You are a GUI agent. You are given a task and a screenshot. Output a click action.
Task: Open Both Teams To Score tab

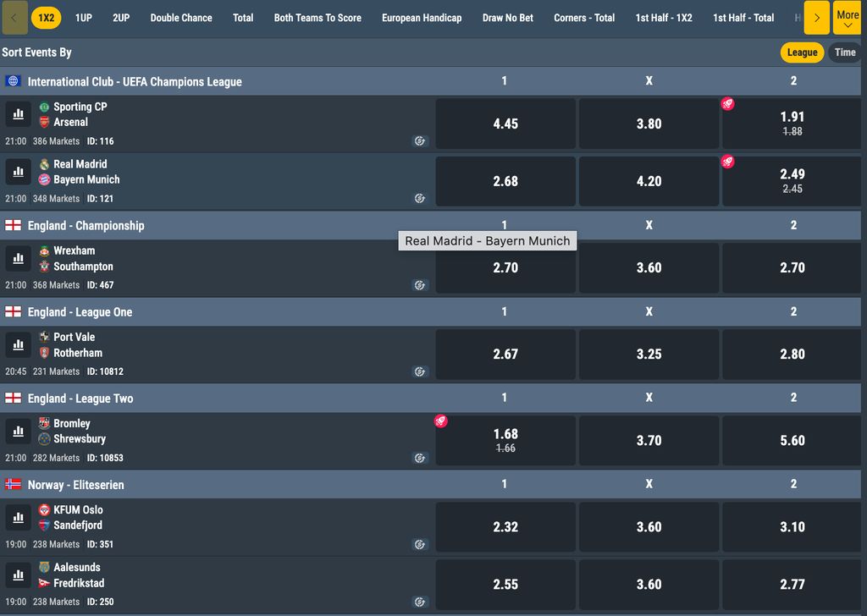pos(318,18)
